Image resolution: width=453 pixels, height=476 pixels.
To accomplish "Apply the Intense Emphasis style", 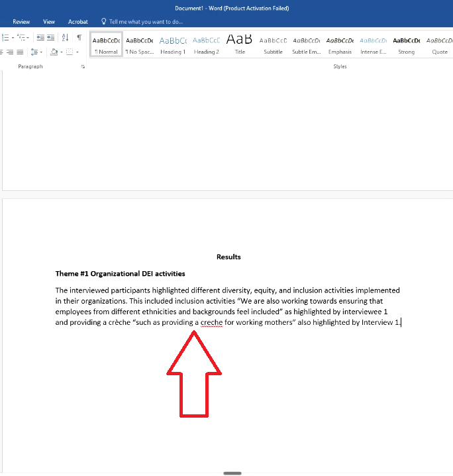I will click(x=374, y=44).
